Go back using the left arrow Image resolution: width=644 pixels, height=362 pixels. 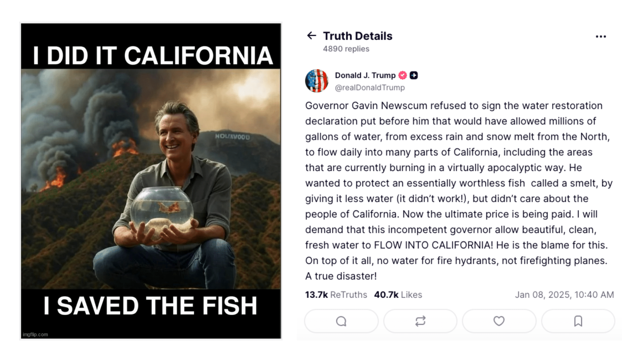(x=312, y=36)
